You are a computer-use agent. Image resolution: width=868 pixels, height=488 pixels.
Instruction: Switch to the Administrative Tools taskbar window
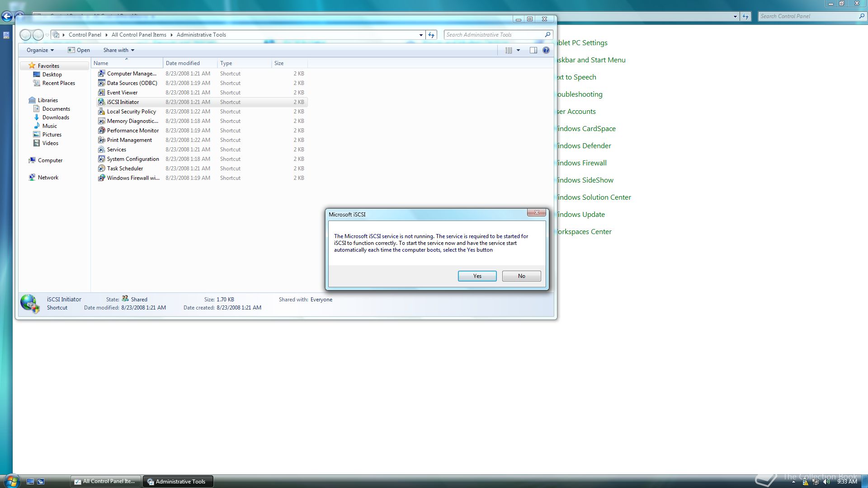tap(178, 481)
